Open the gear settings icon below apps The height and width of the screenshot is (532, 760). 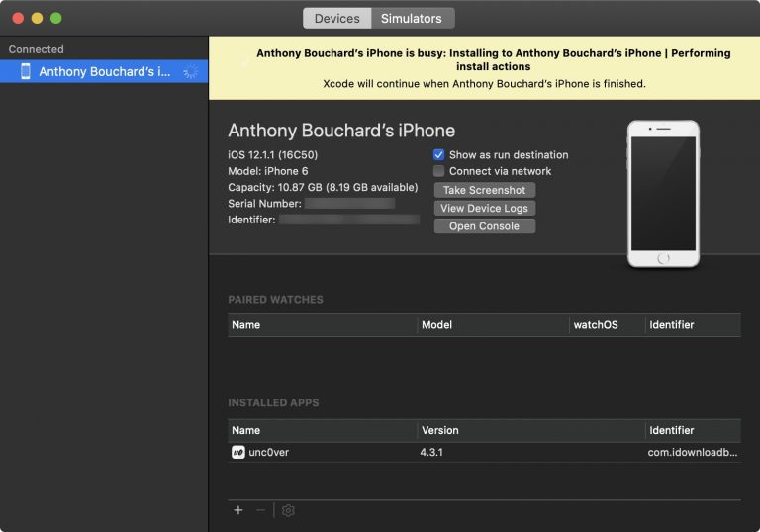pos(288,510)
